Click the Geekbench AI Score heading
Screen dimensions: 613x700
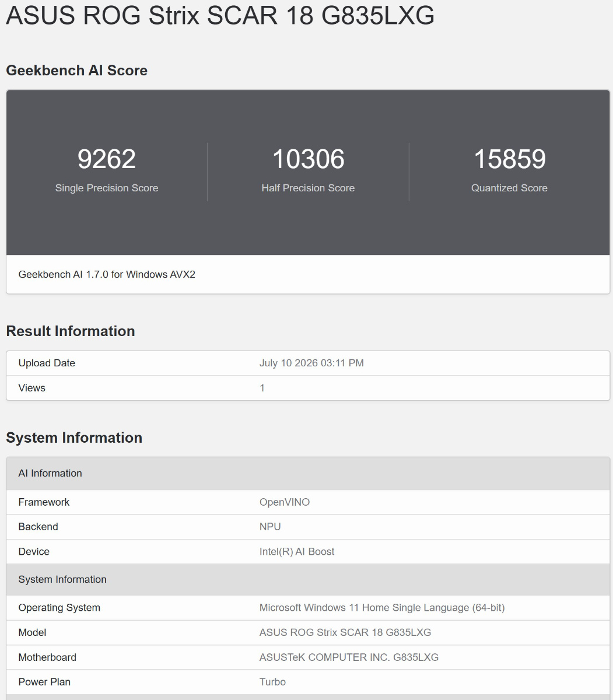click(x=76, y=71)
